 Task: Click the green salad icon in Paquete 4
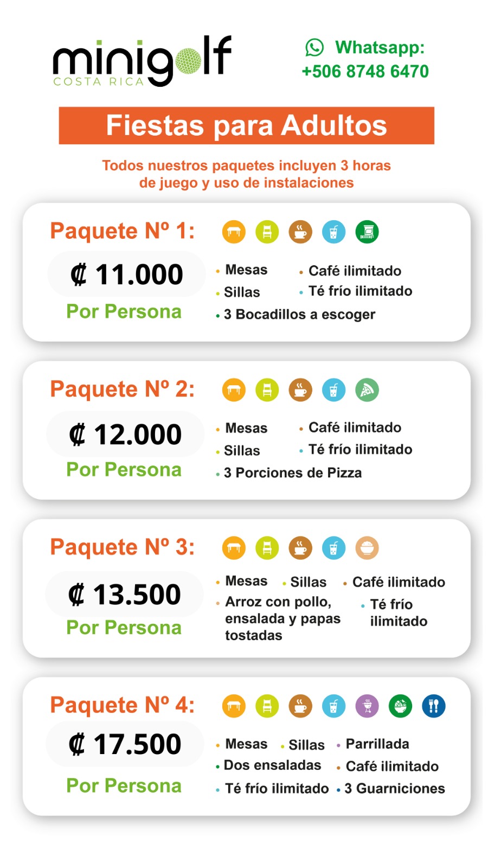pos(400,706)
